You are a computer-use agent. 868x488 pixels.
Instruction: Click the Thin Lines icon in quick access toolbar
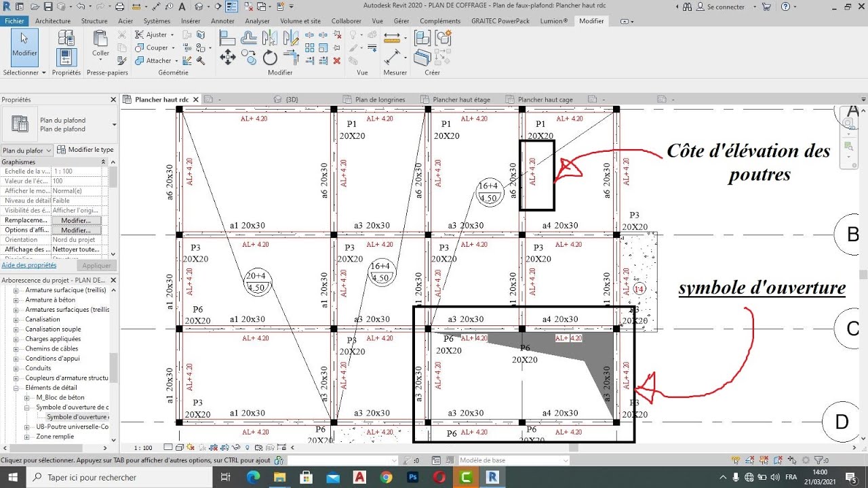coord(231,7)
